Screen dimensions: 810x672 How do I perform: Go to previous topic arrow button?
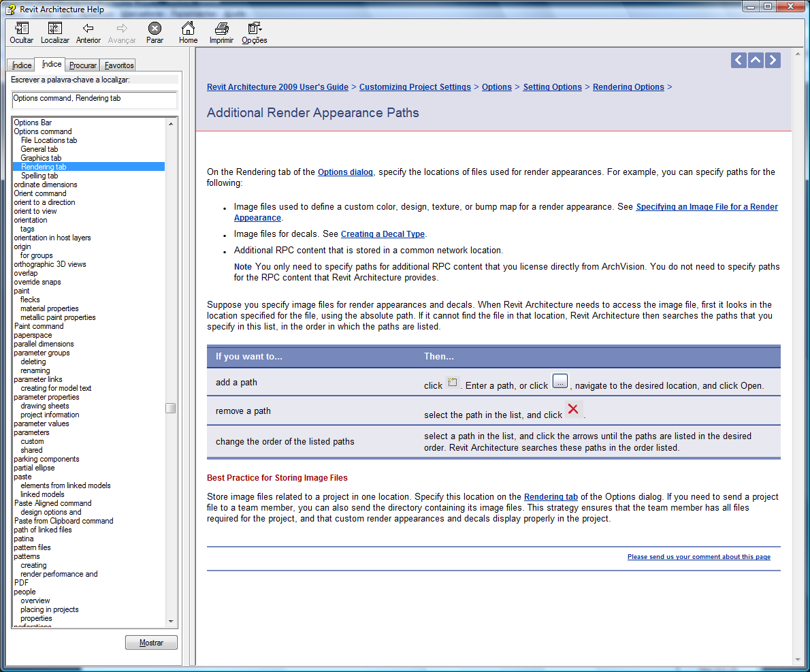click(x=739, y=60)
